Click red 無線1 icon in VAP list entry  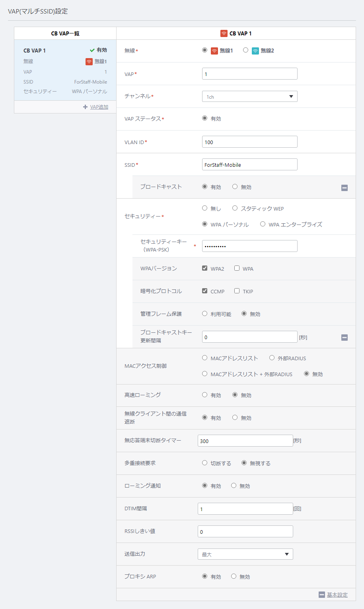click(89, 62)
